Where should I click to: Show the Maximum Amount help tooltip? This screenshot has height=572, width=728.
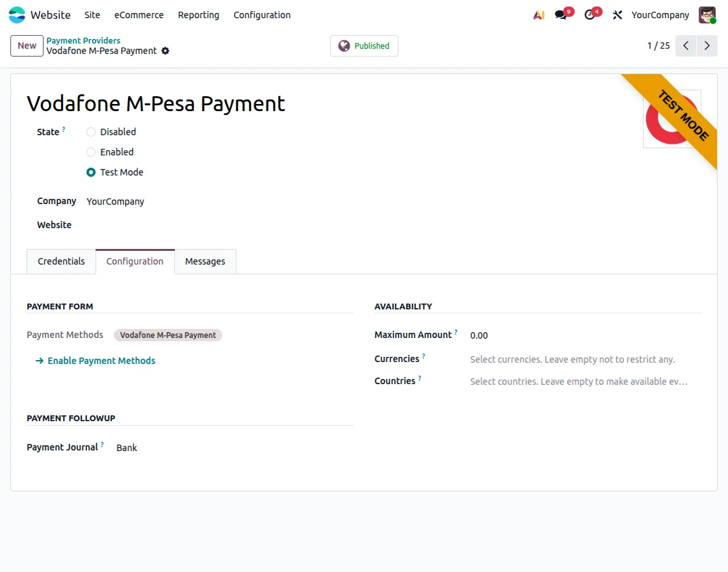[x=456, y=332]
